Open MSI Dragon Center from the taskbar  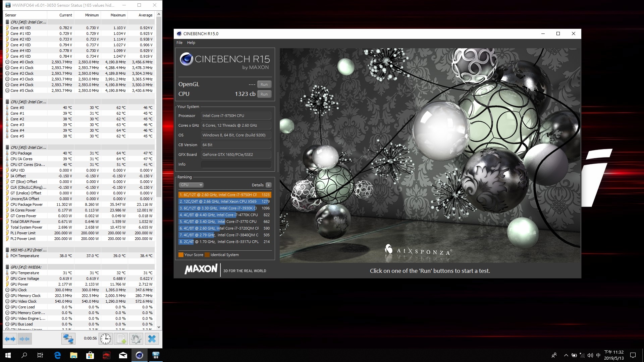point(106,355)
